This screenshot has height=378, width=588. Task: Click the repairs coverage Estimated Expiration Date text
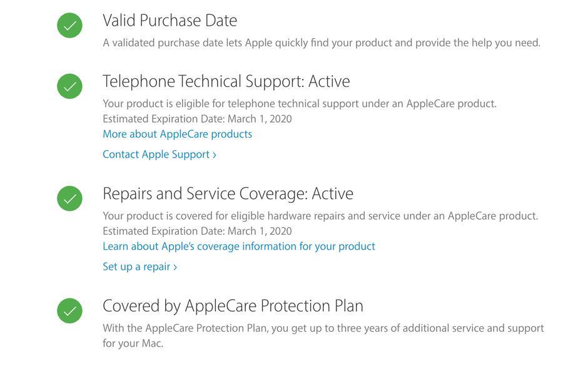click(x=197, y=231)
